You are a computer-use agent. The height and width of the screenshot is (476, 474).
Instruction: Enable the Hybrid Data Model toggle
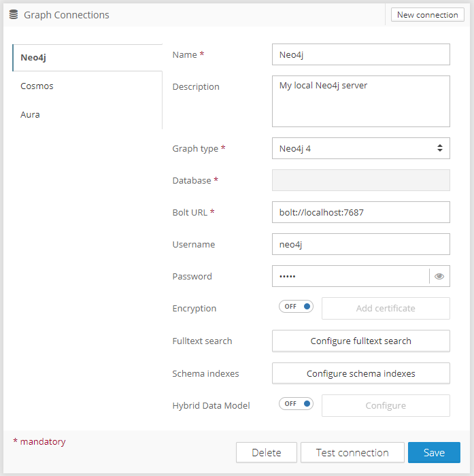(296, 404)
